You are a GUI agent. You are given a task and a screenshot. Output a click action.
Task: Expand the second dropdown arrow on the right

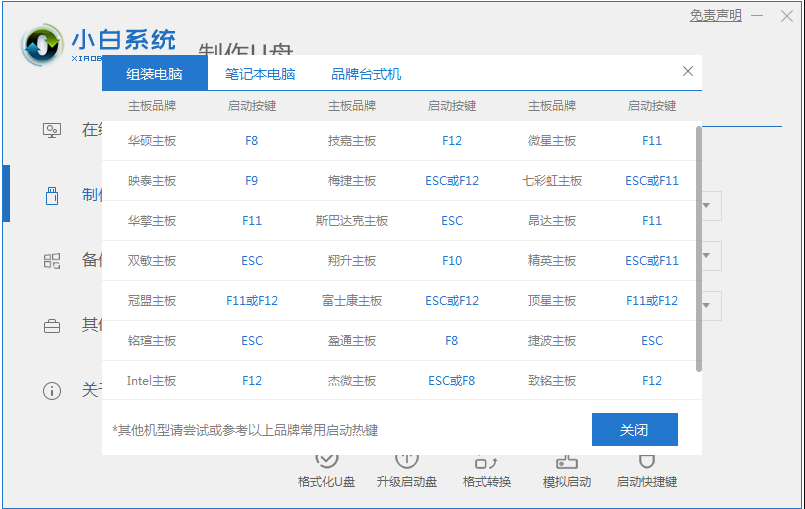click(x=710, y=257)
